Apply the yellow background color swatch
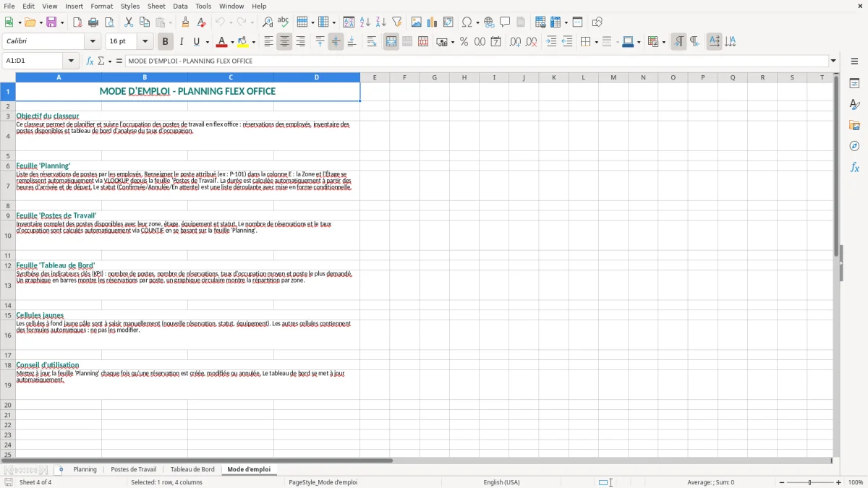 pyautogui.click(x=243, y=42)
